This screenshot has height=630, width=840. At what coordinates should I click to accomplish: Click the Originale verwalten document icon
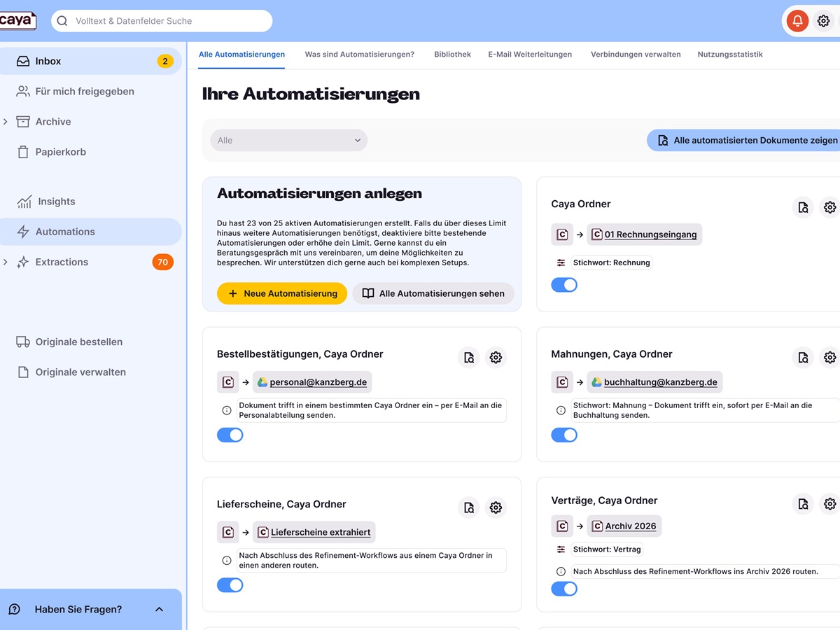click(x=23, y=372)
